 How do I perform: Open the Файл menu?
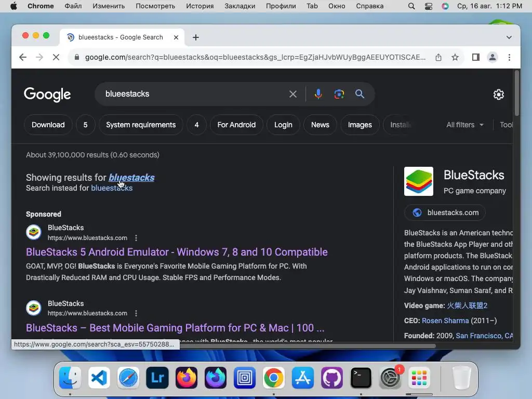pyautogui.click(x=73, y=6)
